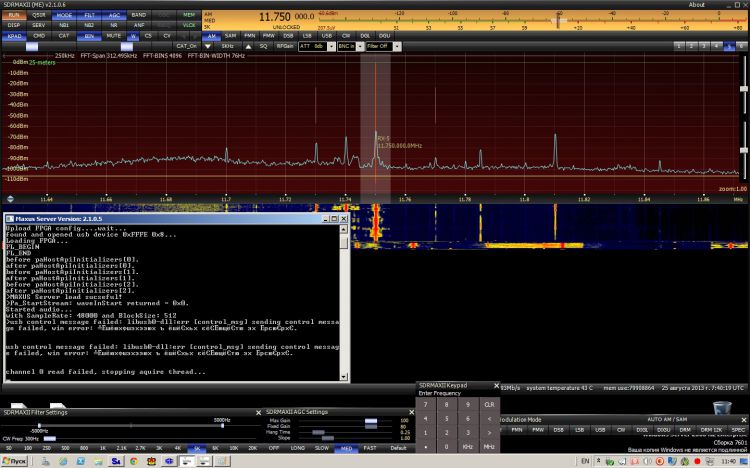Close the AGC Settings panel
The height and width of the screenshot is (468, 750).
[411, 412]
